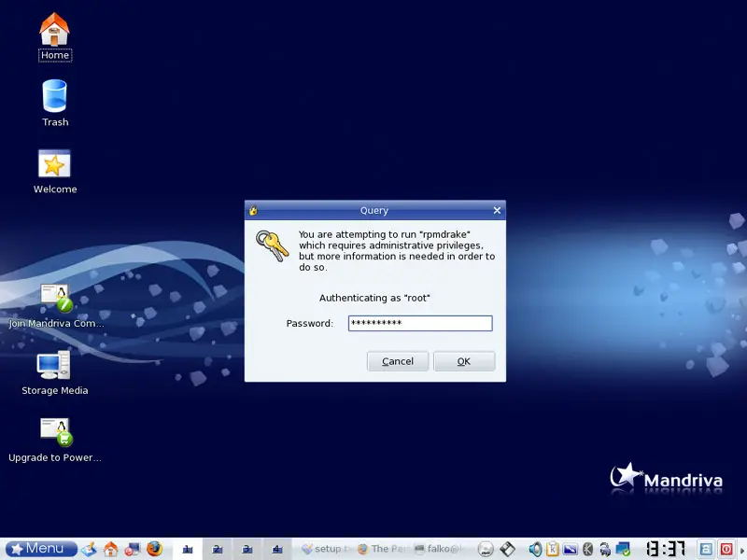Click the display resize tray icon

(571, 549)
